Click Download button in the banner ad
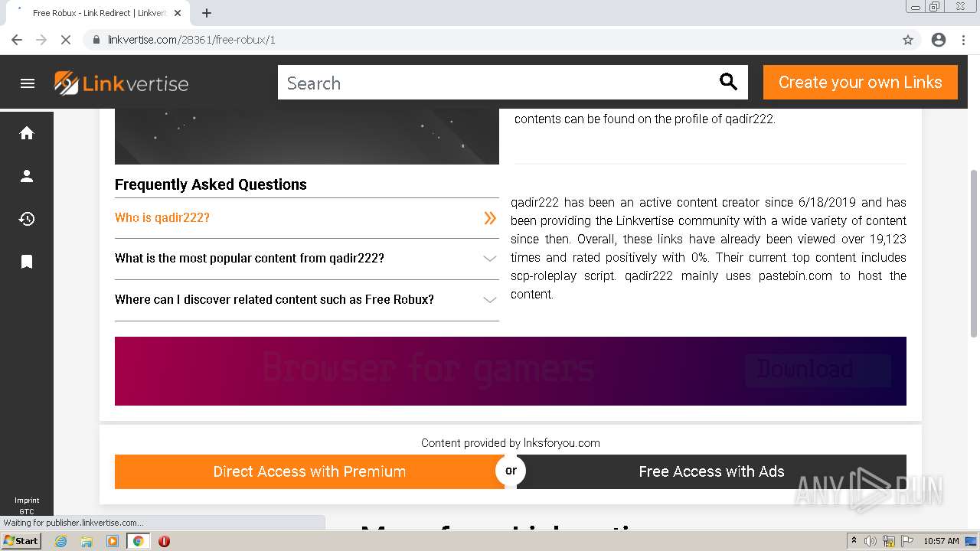The image size is (980, 551). 818,370
